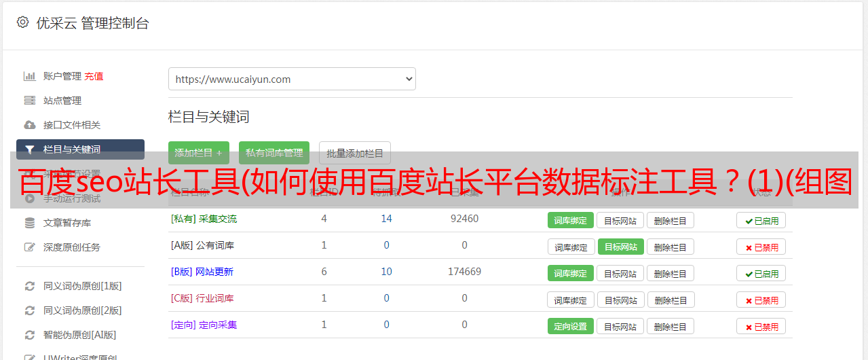
Task: Click the 92460 collected count
Action: (464, 219)
